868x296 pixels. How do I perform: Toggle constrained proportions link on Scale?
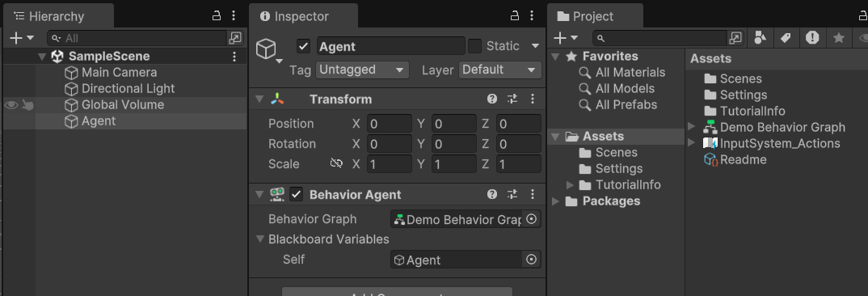pos(336,163)
